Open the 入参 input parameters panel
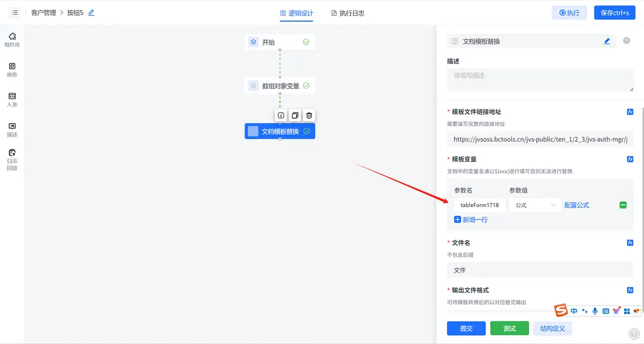644x344 pixels. pos(12,99)
